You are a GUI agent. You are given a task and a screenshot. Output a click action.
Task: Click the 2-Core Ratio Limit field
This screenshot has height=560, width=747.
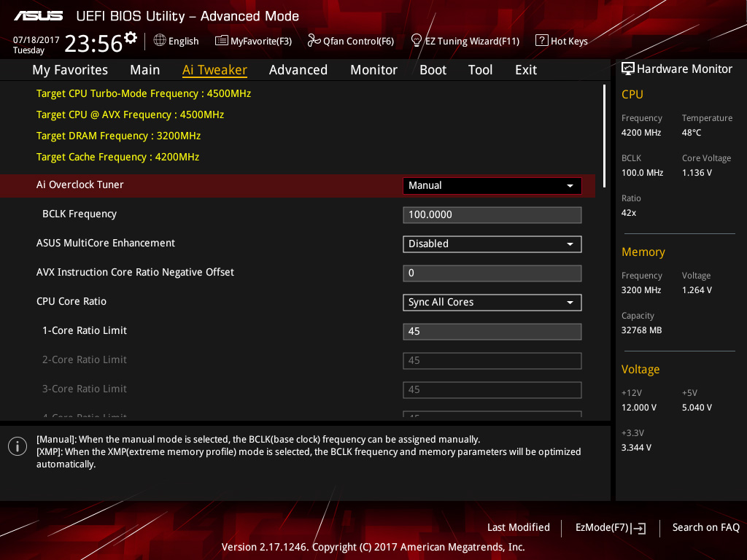492,360
